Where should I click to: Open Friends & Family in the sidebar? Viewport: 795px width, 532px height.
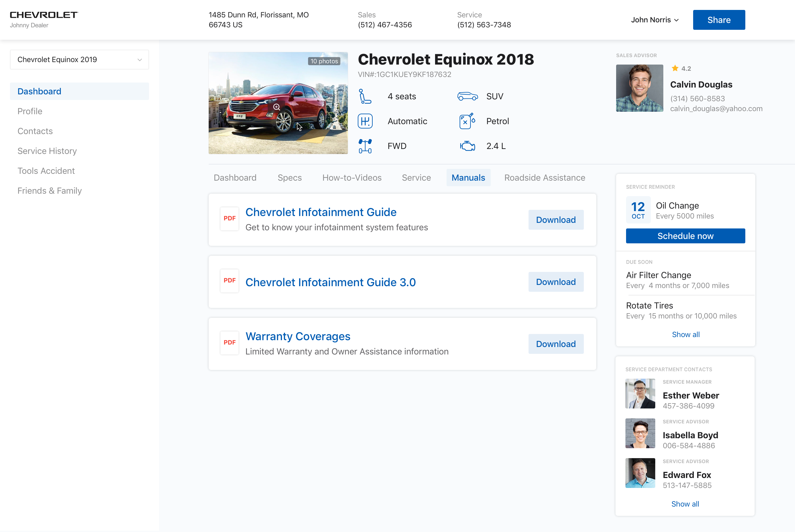[x=50, y=191]
